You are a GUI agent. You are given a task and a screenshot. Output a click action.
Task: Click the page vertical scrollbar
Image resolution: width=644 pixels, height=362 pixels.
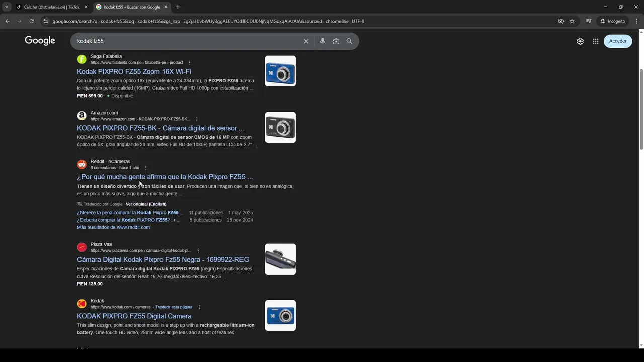(x=641, y=109)
